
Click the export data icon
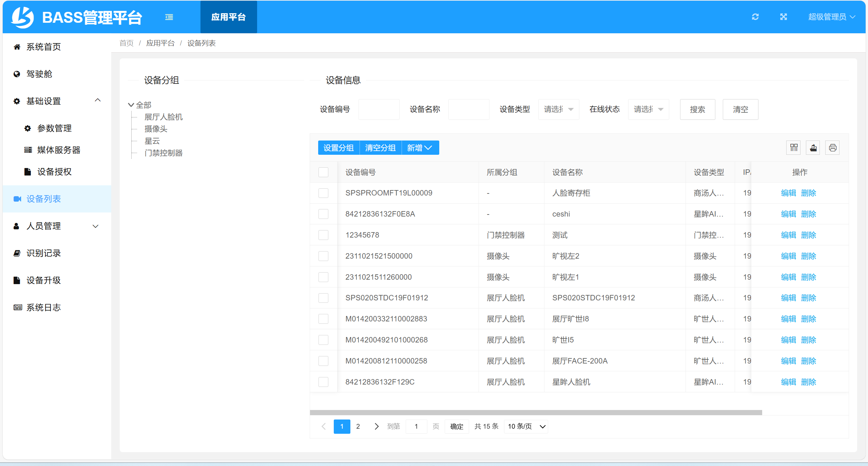[813, 147]
